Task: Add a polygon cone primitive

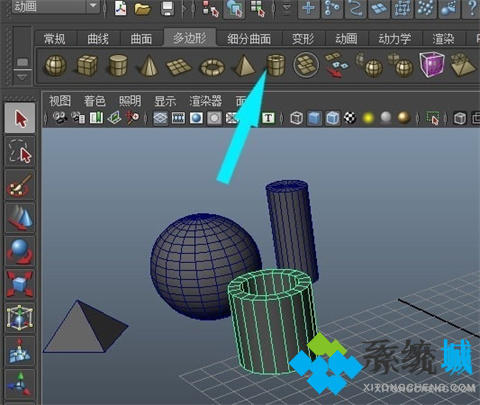Action: (149, 65)
